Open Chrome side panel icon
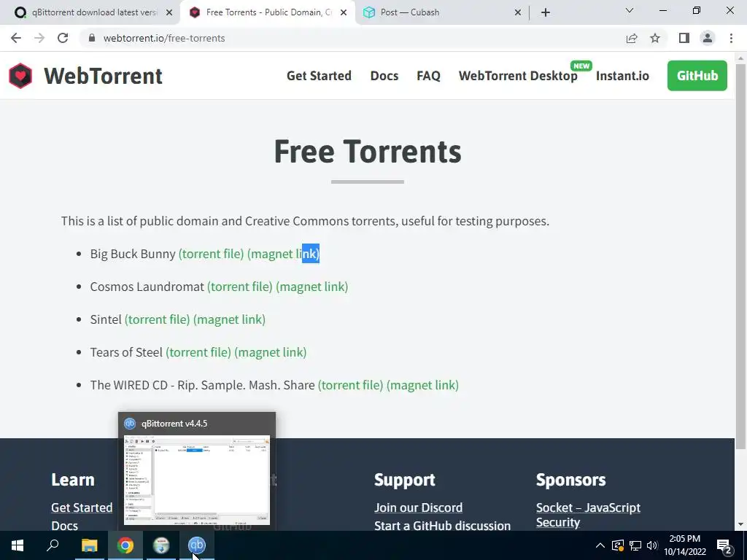This screenshot has height=560, width=747. tap(684, 38)
